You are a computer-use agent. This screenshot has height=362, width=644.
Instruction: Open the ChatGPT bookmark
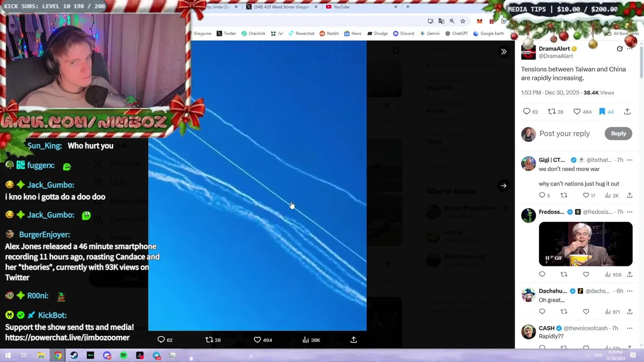pyautogui.click(x=456, y=34)
